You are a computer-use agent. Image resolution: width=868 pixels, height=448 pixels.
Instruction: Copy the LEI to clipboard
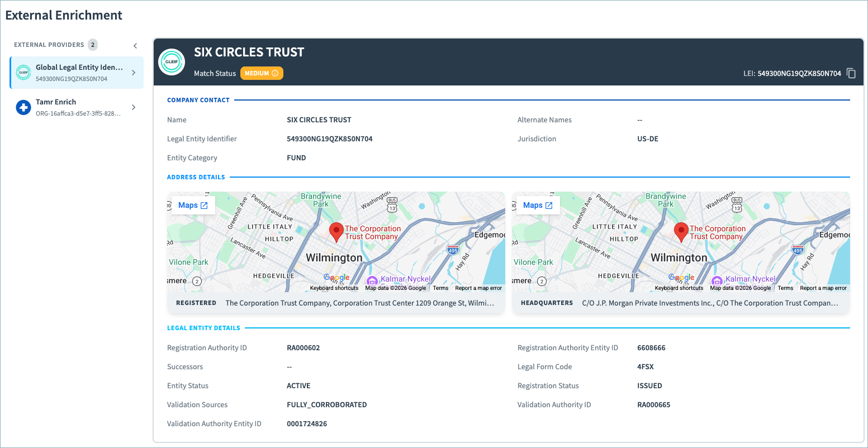coord(851,73)
